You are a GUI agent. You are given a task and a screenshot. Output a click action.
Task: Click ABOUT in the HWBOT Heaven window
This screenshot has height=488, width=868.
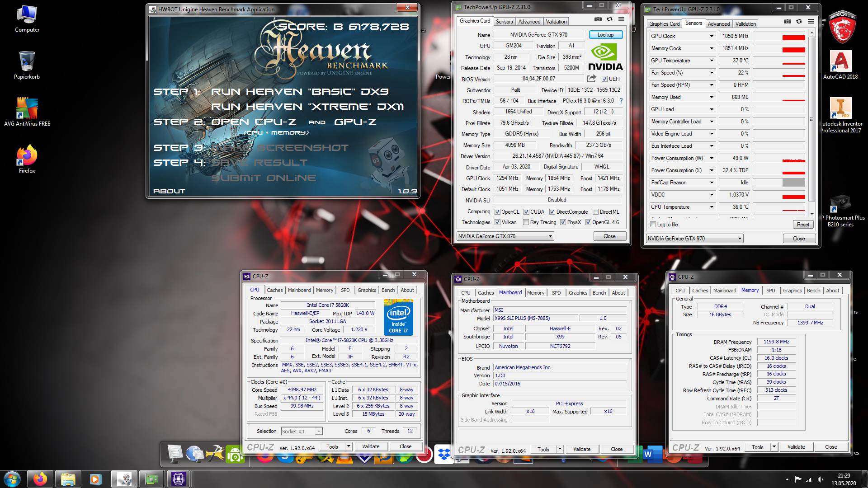click(169, 191)
